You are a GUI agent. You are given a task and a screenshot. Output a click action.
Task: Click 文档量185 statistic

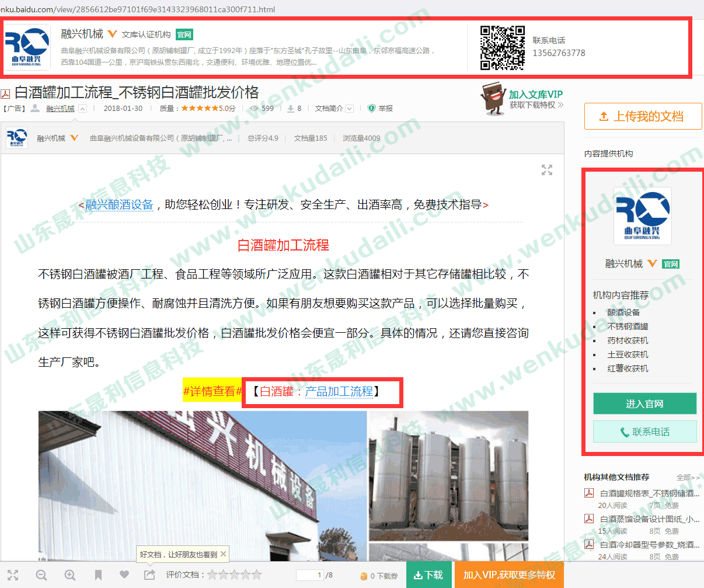[x=311, y=138]
